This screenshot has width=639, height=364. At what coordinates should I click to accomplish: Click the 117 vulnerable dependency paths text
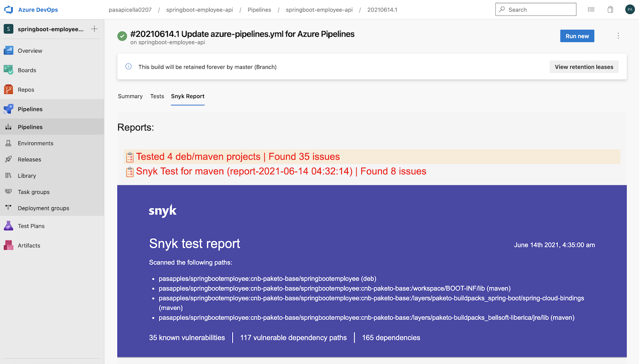click(x=294, y=338)
